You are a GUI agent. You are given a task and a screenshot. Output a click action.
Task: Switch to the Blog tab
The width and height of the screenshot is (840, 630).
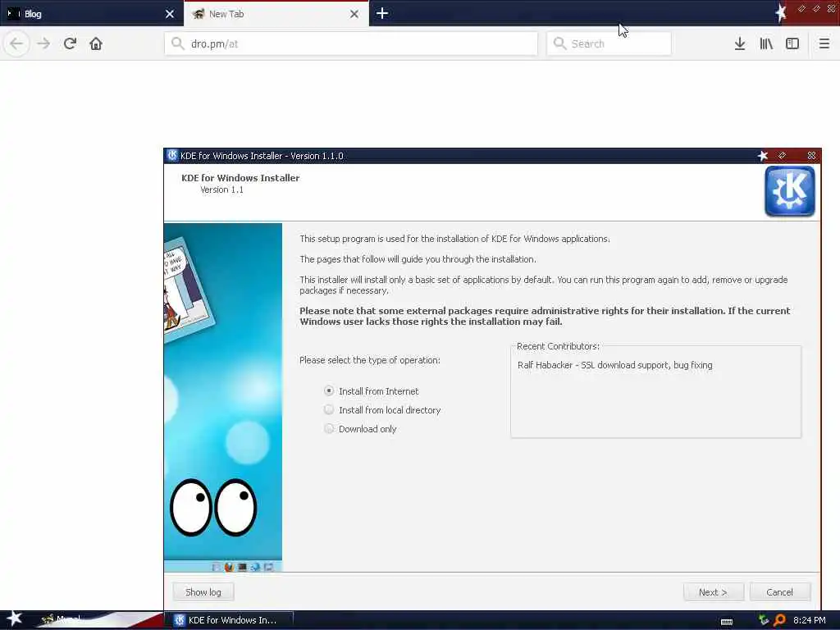click(92, 13)
